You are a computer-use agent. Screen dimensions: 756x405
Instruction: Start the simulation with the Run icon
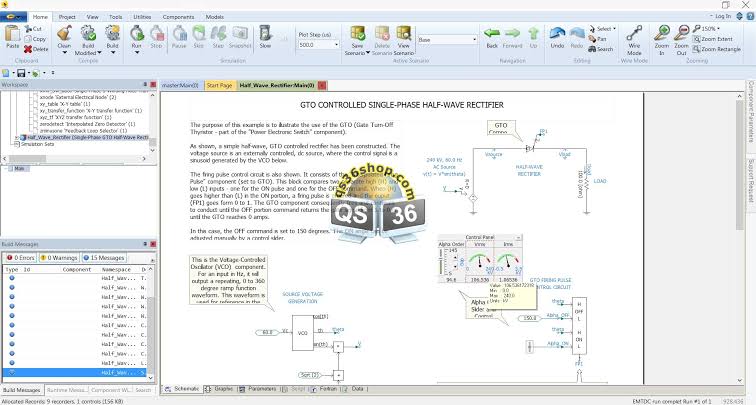coord(137,34)
